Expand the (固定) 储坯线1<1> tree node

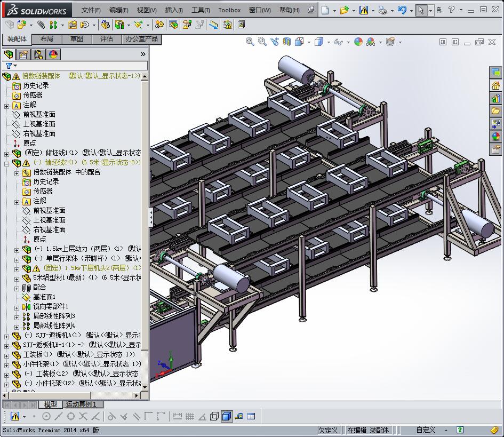(x=7, y=153)
